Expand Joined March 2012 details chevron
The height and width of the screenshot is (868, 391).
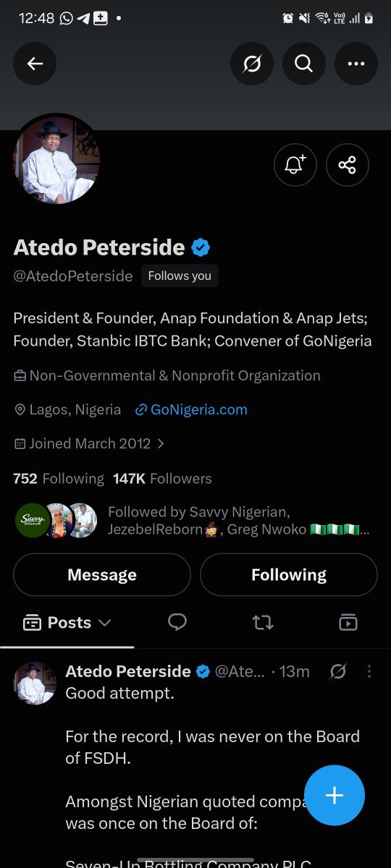(x=161, y=443)
